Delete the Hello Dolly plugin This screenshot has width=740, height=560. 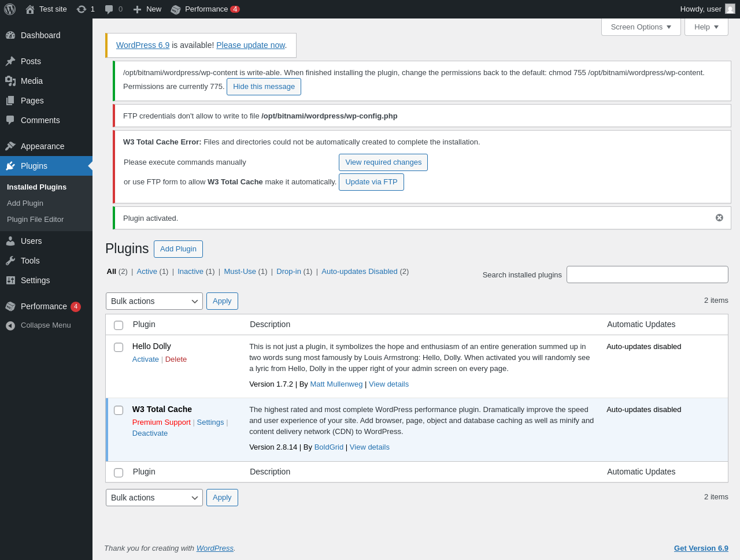tap(176, 359)
